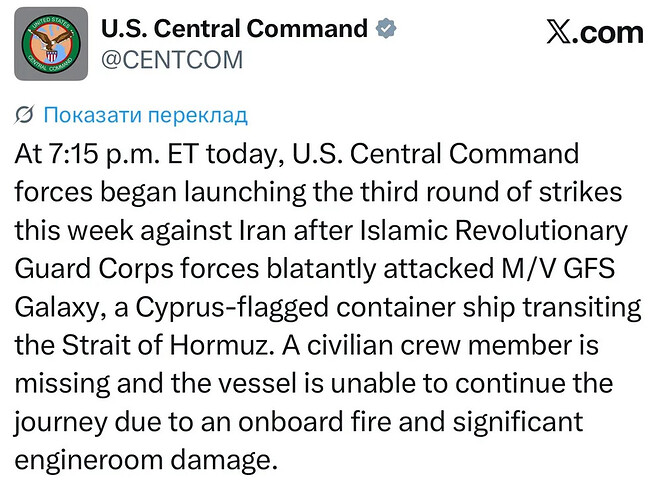660x500 pixels.
Task: Click the blue verified badge
Action: pyautogui.click(x=386, y=29)
